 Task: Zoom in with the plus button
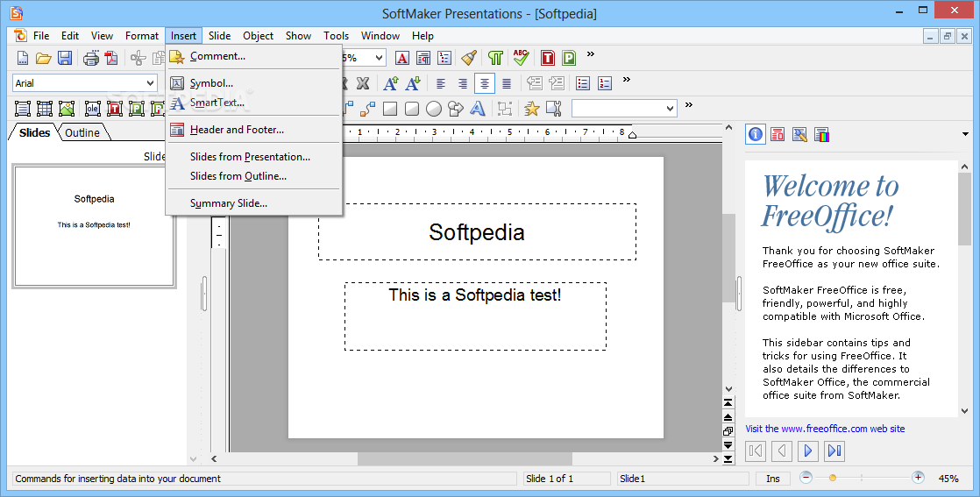918,478
